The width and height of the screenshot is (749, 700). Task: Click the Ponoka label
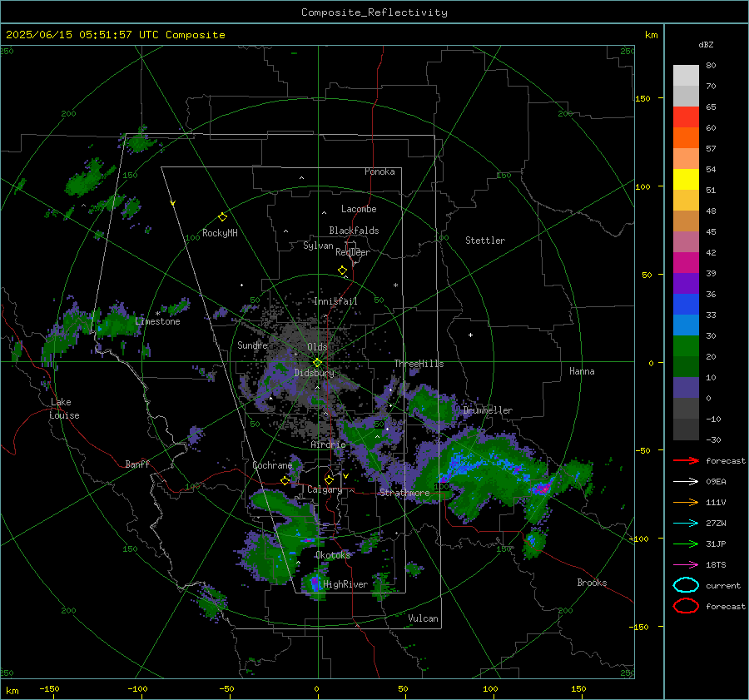click(379, 171)
